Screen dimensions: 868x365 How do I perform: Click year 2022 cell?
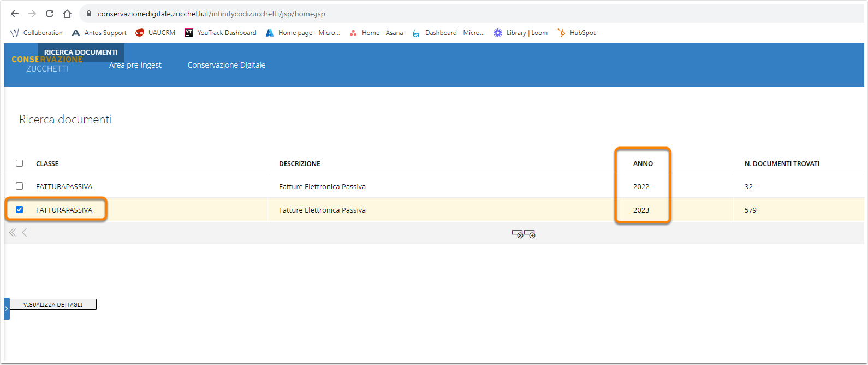[641, 186]
